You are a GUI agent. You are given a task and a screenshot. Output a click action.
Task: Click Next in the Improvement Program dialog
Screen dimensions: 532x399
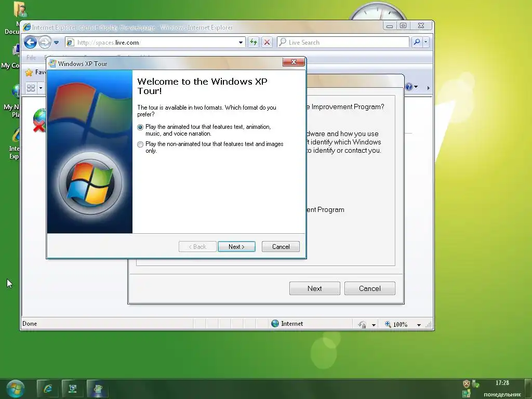tap(314, 288)
